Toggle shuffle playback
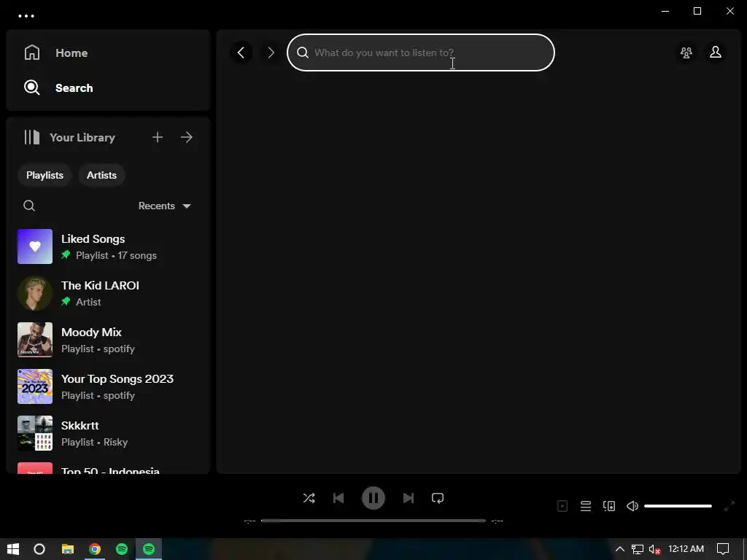 point(309,498)
